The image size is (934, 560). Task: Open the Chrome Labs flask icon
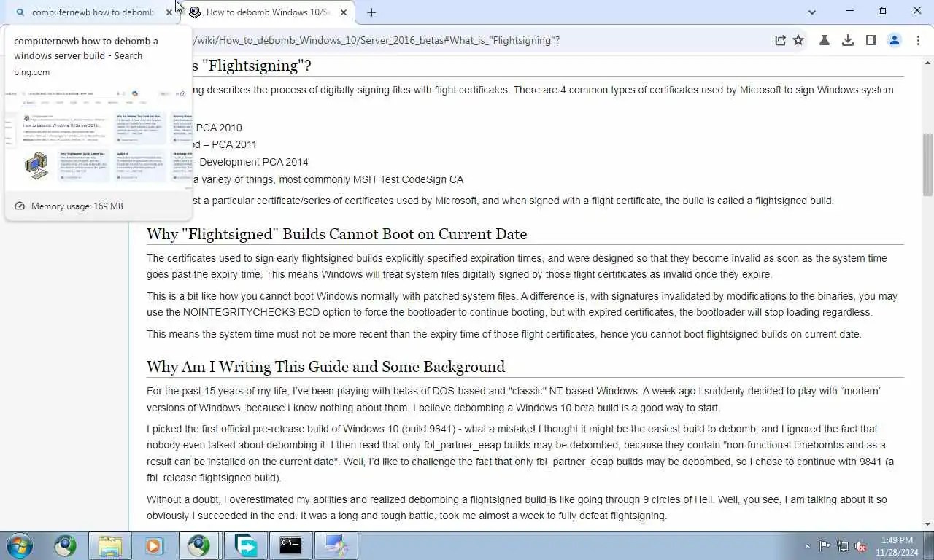point(825,40)
